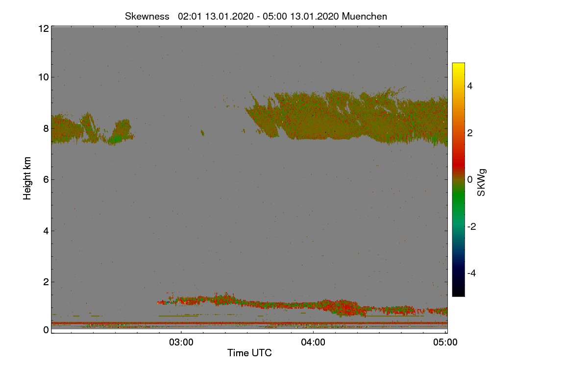Click the height label '6' on y-axis
Image resolution: width=588 pixels, height=392 pixels.
point(46,179)
